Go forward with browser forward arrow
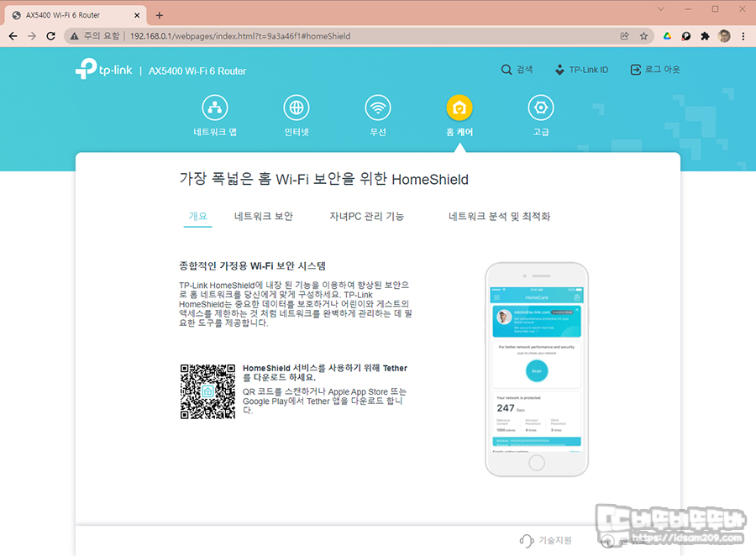756x556 pixels. click(x=32, y=36)
